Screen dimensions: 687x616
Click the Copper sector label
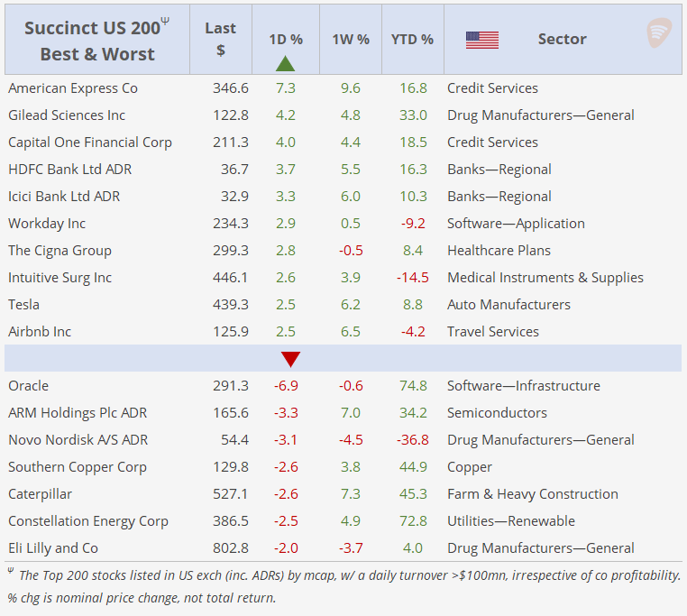(x=469, y=467)
